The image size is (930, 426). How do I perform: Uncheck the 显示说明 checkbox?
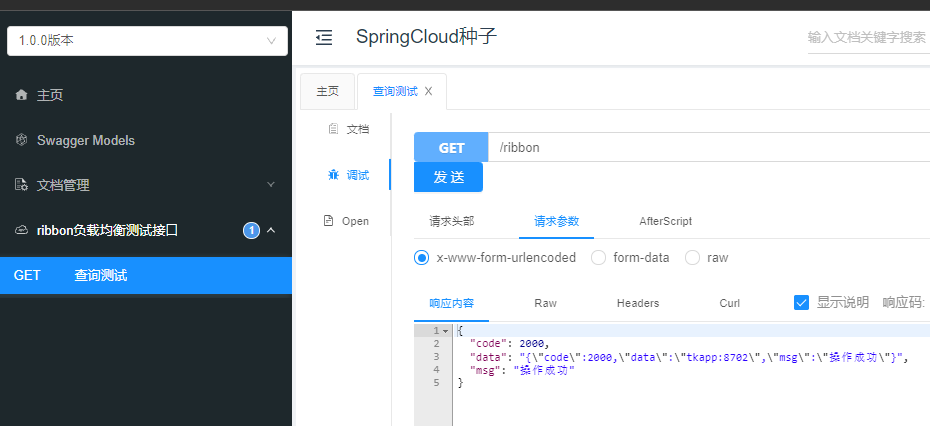click(x=801, y=303)
